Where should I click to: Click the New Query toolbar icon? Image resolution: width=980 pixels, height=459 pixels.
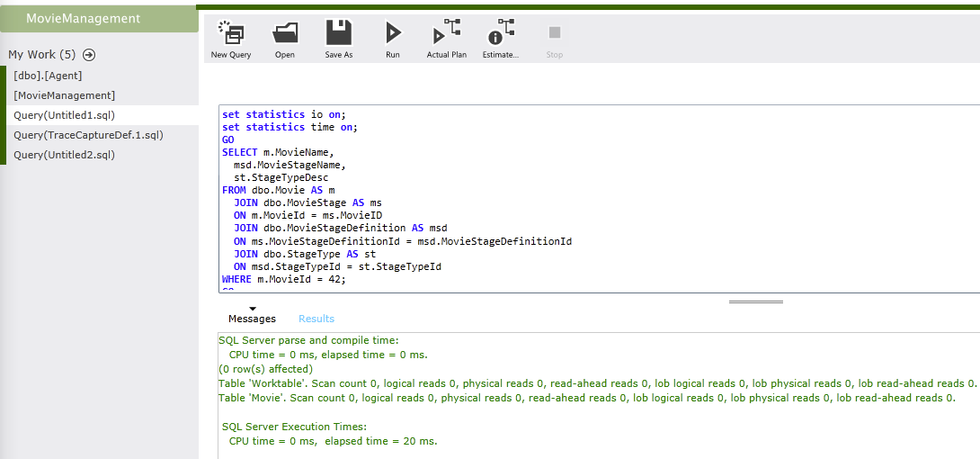[231, 39]
